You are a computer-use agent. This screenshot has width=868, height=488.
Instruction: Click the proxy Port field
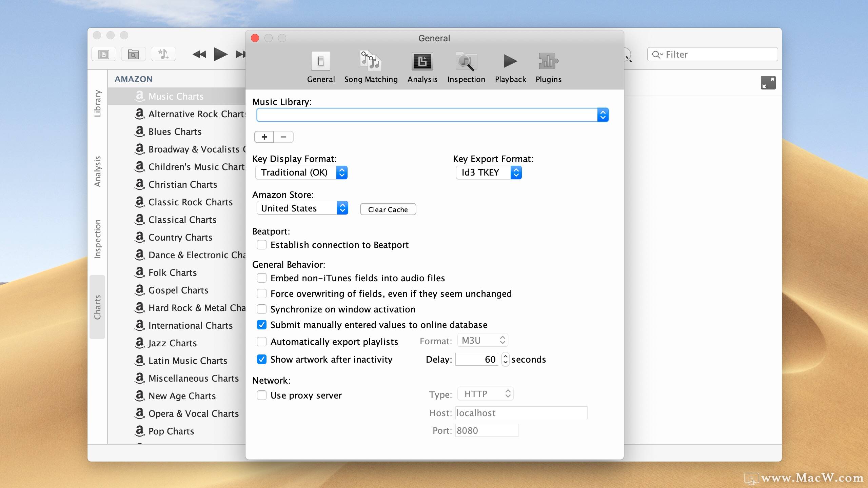[487, 430]
